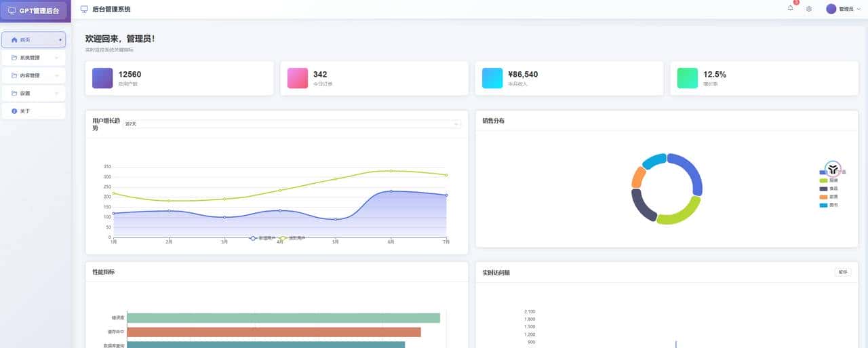Toggle the green legend item in 销售分布
868x348 pixels.
828,180
